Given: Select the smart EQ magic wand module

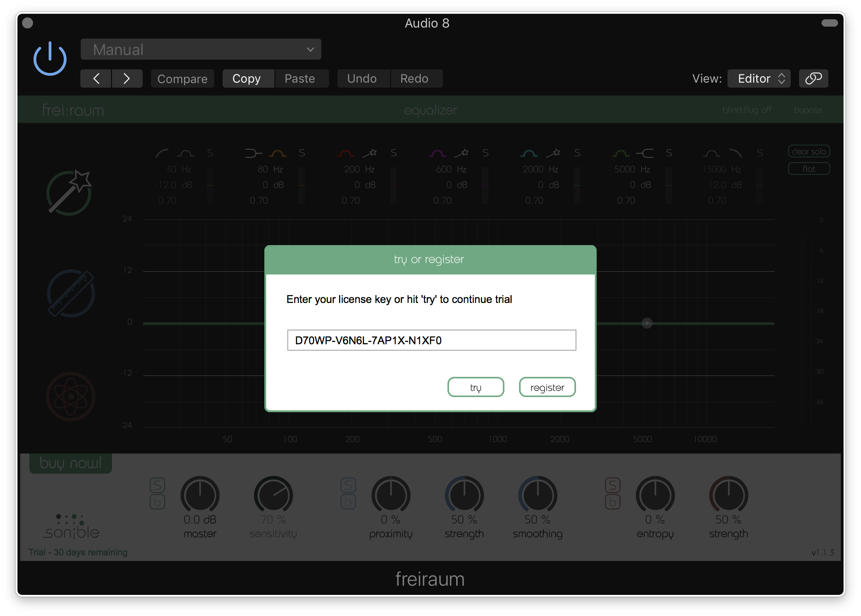Looking at the screenshot, I should coord(69,192).
